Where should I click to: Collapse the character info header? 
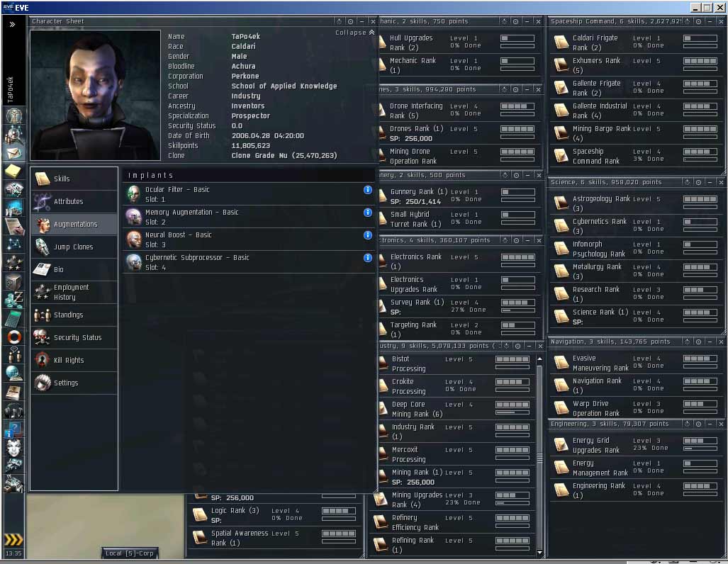click(x=354, y=33)
